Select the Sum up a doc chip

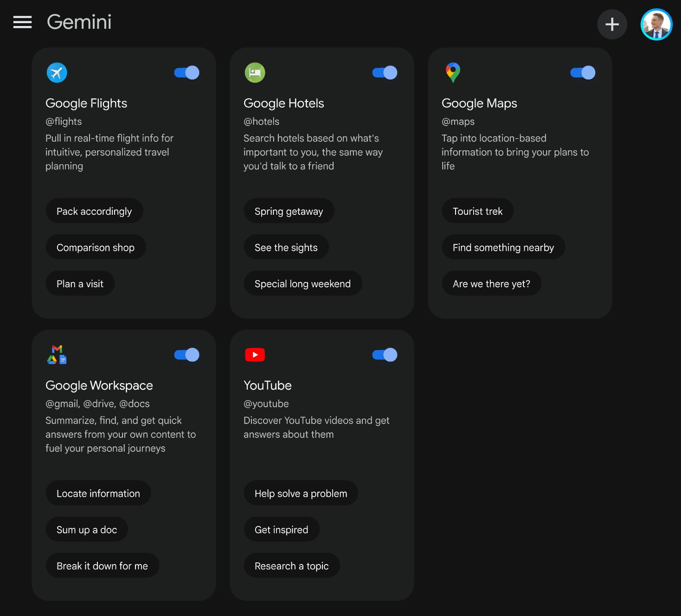[x=87, y=530]
